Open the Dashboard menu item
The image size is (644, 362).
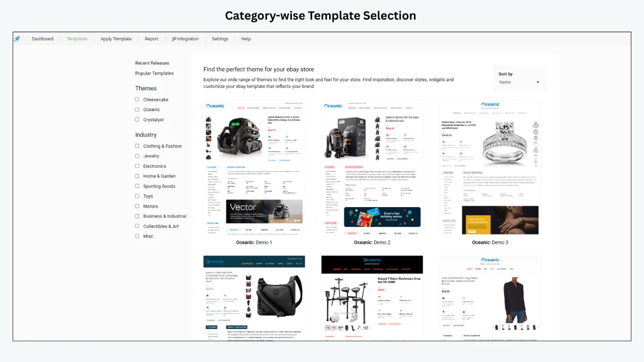[x=42, y=39]
